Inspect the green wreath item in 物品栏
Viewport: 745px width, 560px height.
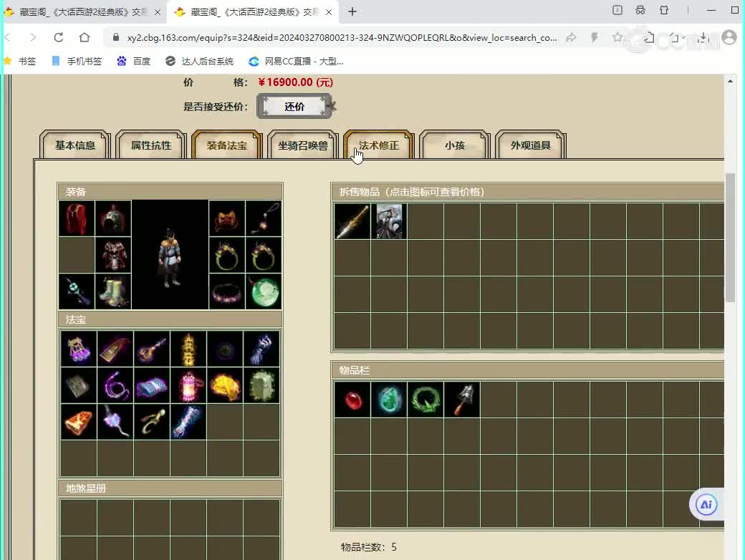tap(426, 400)
